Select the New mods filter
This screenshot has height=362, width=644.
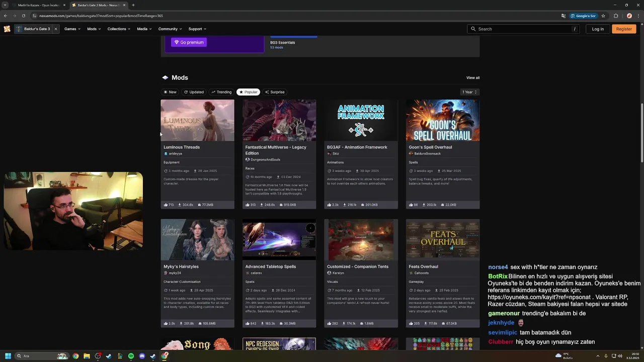coord(170,92)
